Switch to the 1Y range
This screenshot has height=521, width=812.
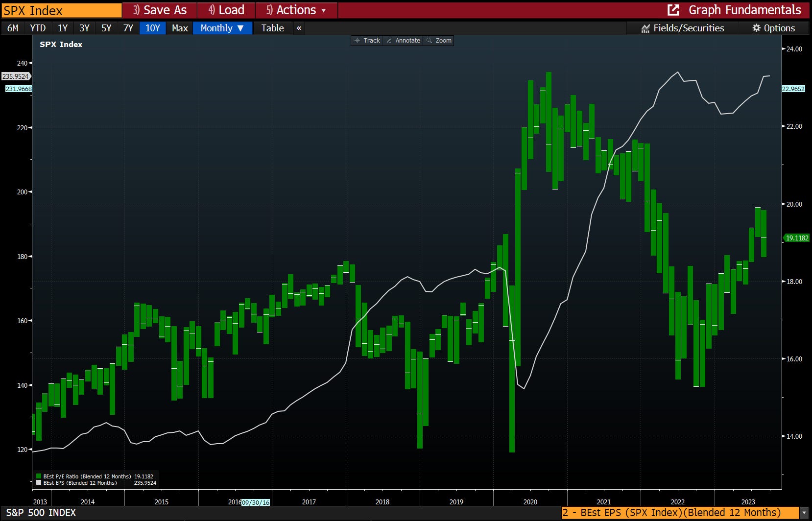click(x=63, y=28)
